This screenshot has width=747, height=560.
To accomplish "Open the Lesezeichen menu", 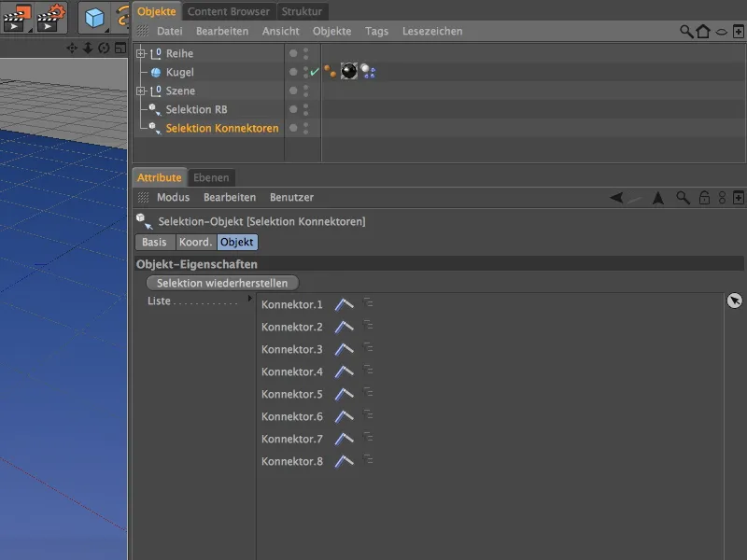I will pyautogui.click(x=432, y=32).
